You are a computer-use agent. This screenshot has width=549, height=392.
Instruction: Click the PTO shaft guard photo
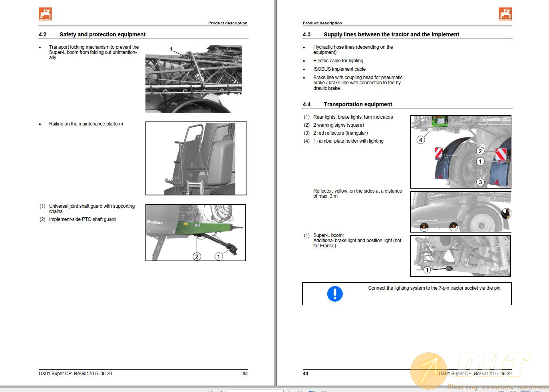pyautogui.click(x=196, y=233)
